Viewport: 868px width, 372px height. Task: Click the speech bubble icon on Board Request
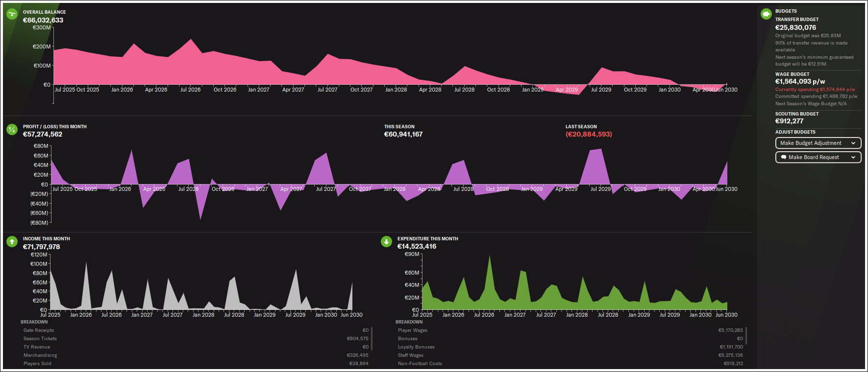pyautogui.click(x=784, y=157)
